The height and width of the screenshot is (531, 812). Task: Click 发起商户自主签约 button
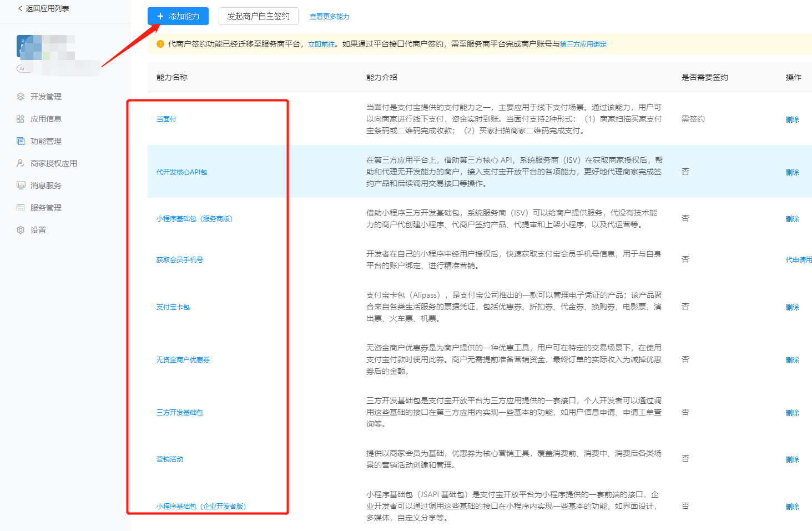(x=259, y=16)
